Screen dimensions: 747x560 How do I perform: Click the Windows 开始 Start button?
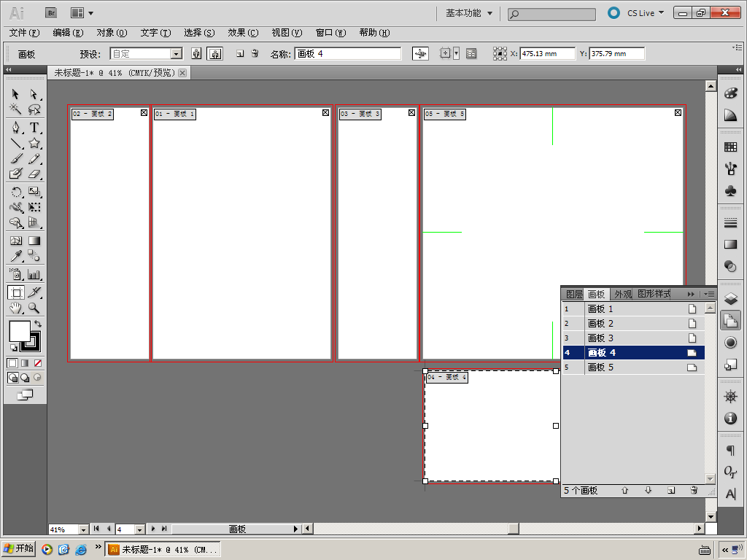tap(18, 549)
